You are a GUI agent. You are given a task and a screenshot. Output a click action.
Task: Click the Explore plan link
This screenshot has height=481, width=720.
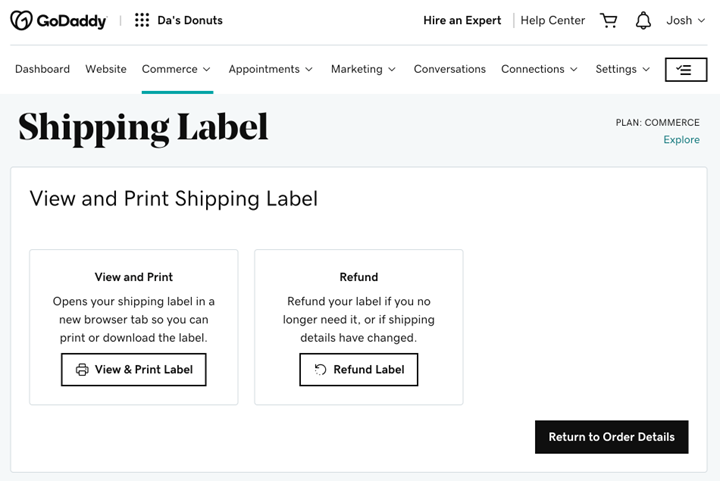681,140
